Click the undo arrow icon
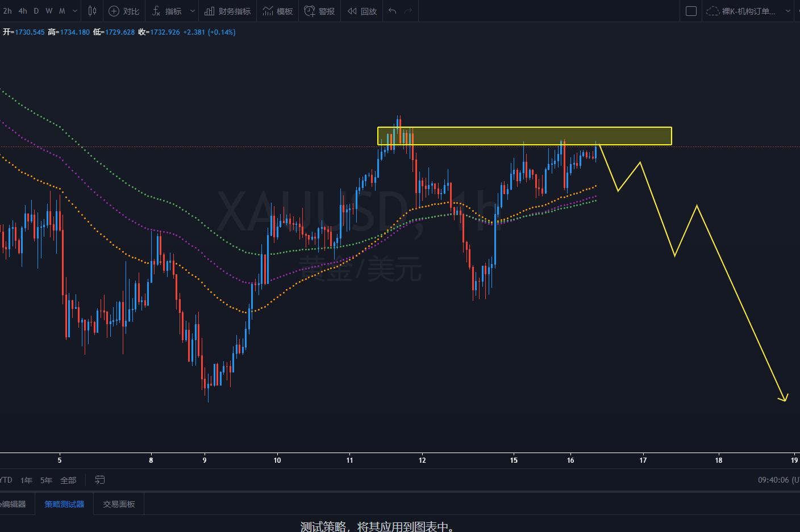The height and width of the screenshot is (532, 800). (392, 11)
